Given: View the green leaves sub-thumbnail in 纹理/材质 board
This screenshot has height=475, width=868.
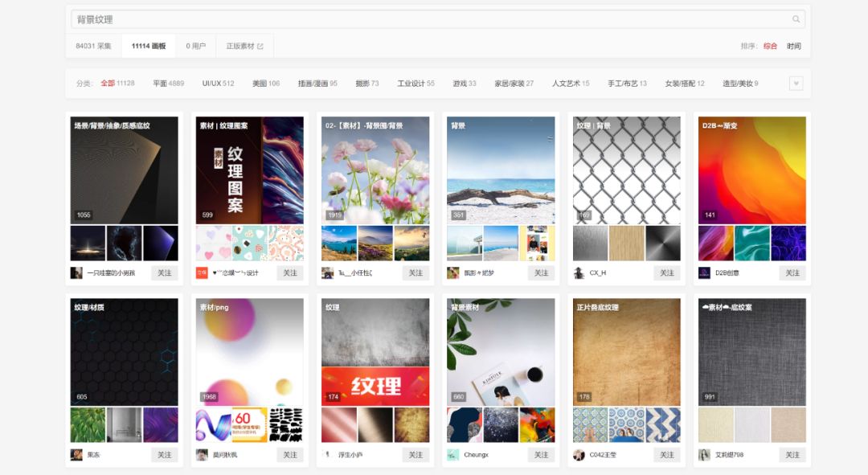Looking at the screenshot, I should 88,425.
